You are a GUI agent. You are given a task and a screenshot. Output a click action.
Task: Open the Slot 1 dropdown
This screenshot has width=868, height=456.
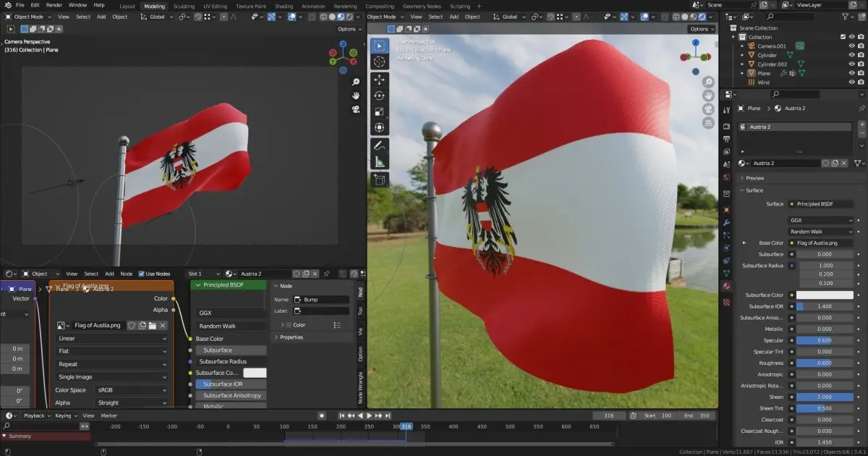tap(204, 274)
